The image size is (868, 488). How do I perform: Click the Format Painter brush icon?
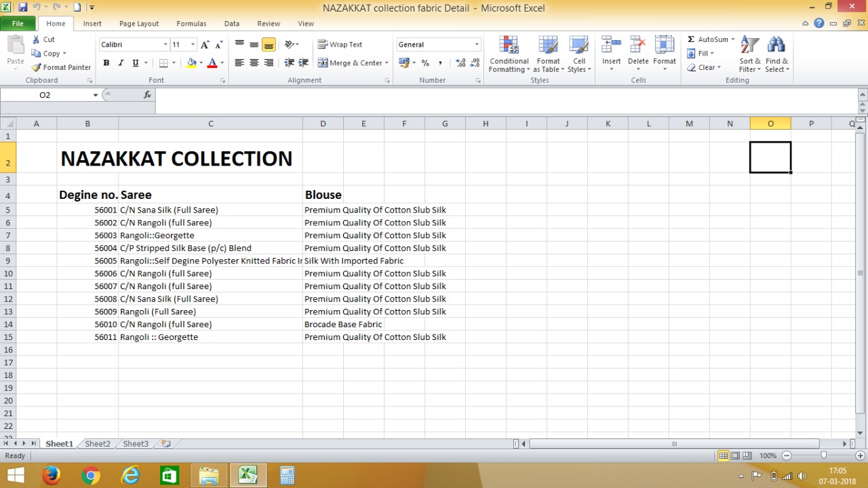pyautogui.click(x=37, y=67)
